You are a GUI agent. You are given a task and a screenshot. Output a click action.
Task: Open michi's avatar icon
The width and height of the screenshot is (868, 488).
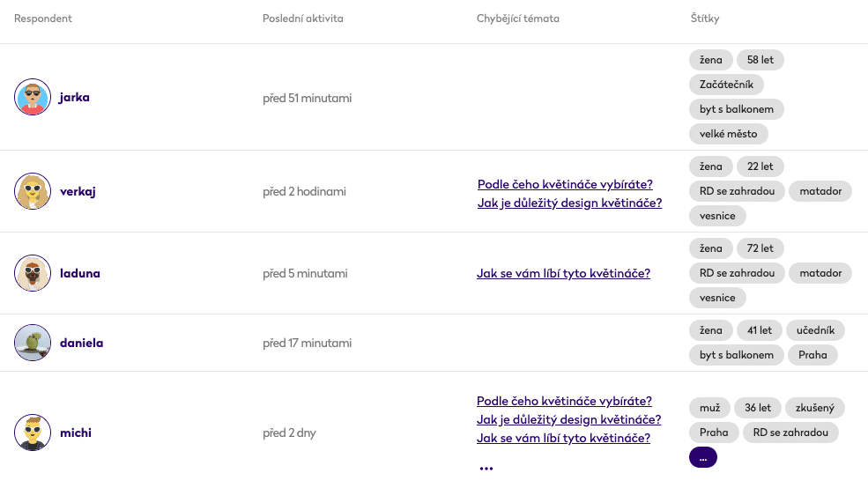(x=33, y=433)
